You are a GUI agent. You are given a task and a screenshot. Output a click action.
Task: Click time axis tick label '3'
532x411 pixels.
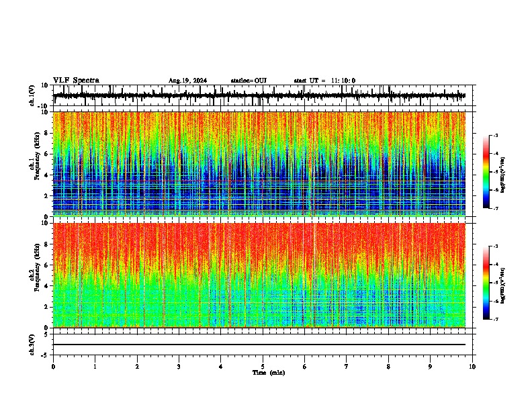(x=179, y=367)
